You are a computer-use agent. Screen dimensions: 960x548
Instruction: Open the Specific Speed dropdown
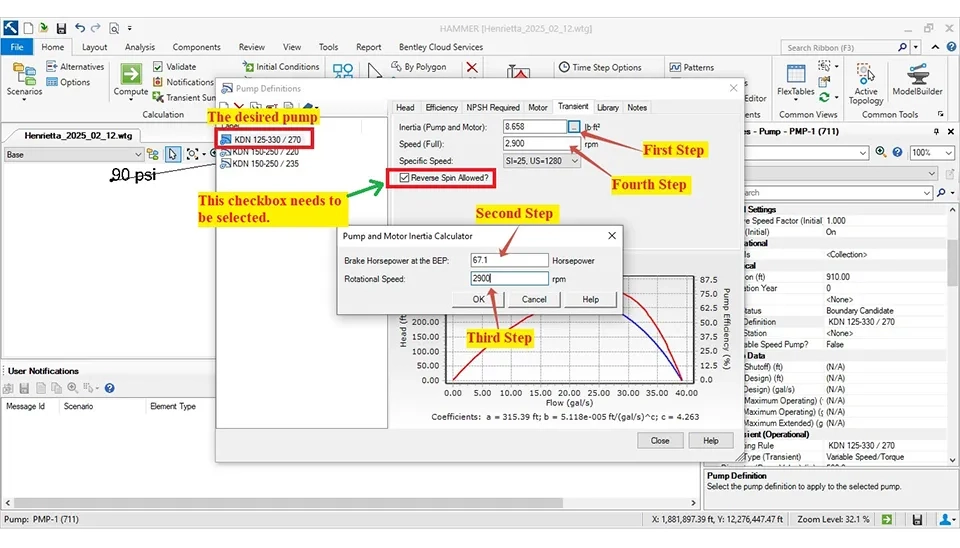click(574, 161)
